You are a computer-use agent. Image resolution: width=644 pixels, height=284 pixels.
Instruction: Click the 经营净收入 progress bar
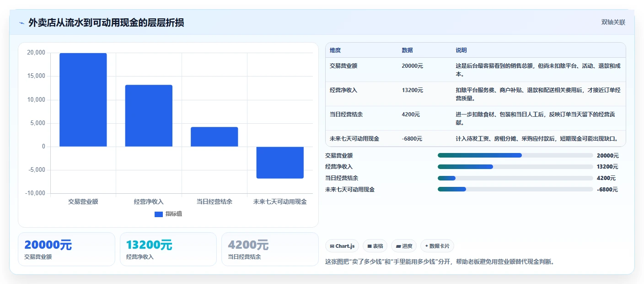[515, 167]
